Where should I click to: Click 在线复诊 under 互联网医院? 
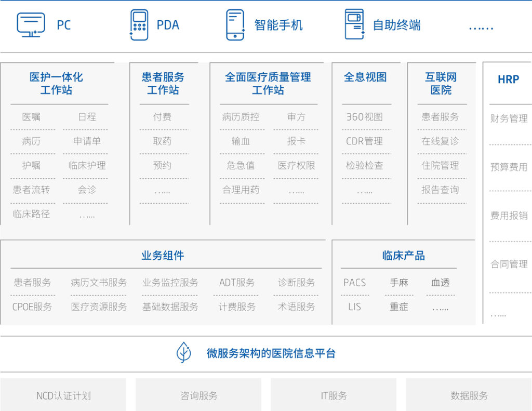coord(440,141)
